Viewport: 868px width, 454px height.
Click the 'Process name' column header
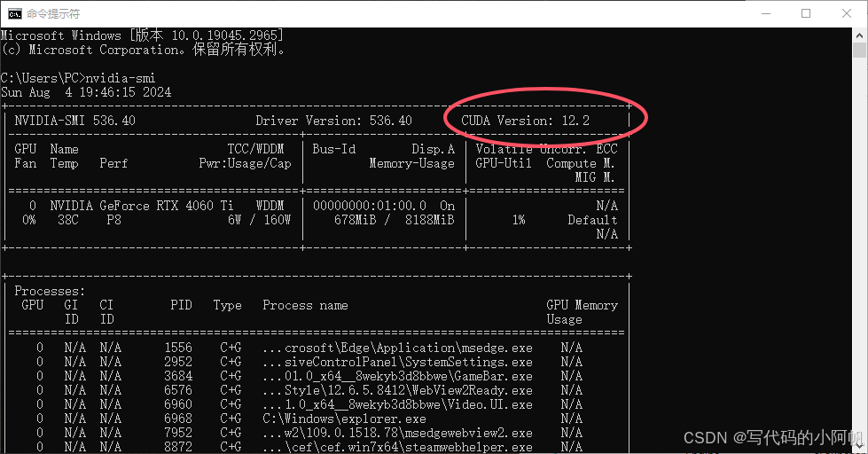[305, 306]
